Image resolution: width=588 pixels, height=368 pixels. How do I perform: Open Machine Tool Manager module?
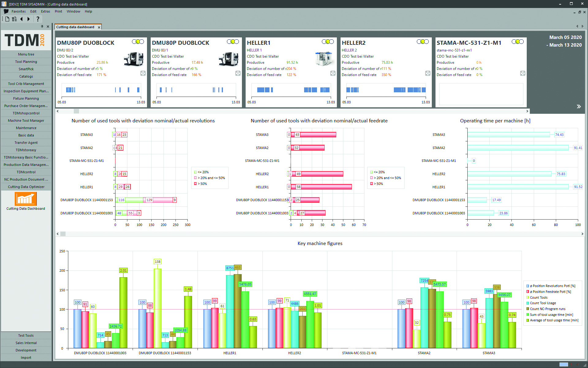pos(26,121)
